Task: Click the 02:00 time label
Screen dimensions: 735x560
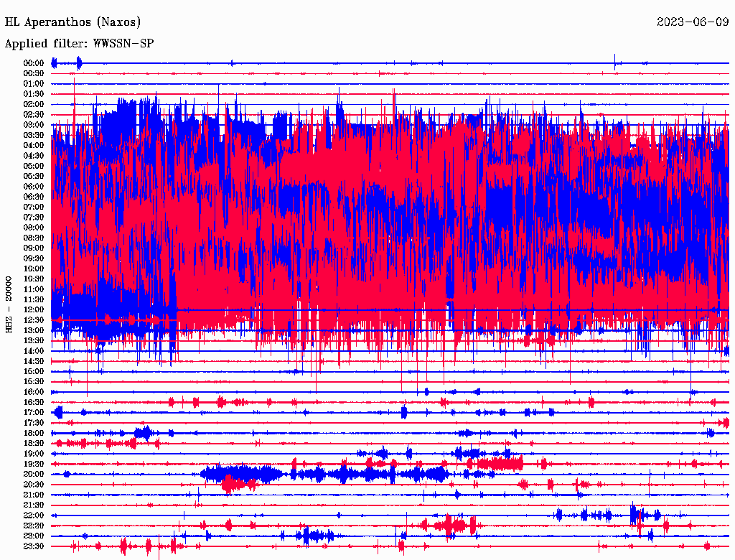Action: coord(34,104)
